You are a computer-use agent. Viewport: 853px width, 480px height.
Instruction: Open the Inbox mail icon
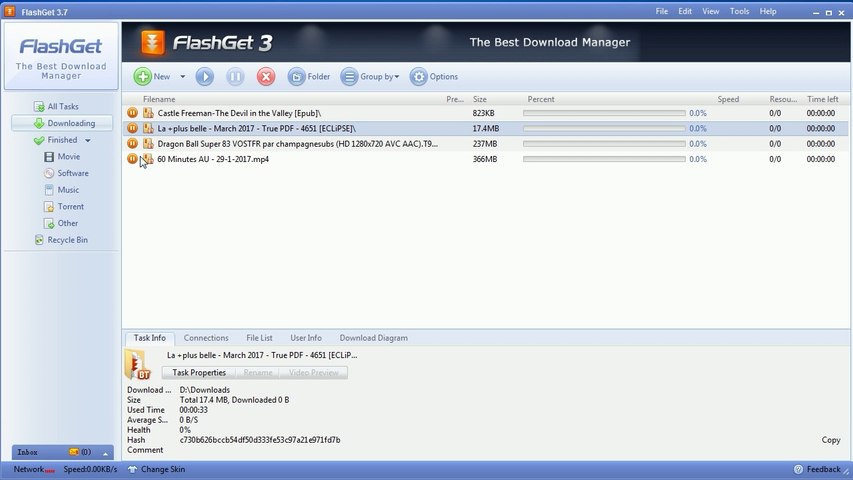(x=74, y=452)
